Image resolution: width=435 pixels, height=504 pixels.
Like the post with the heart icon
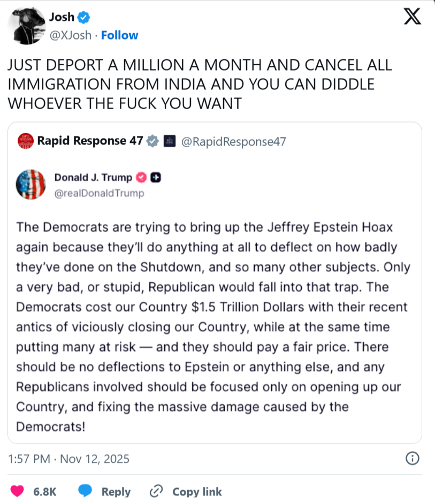pos(18,491)
